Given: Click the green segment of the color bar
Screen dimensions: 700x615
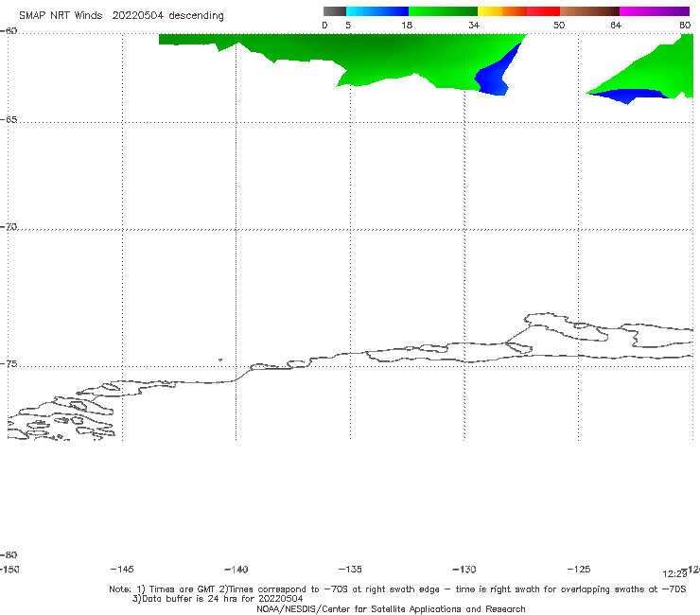Looking at the screenshot, I should pyautogui.click(x=443, y=11).
